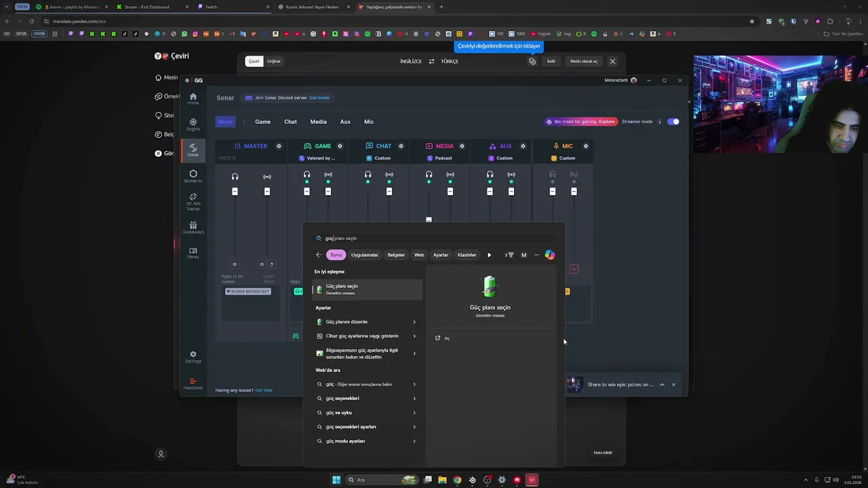Open GG Settings gear in sidebar
Viewport: 868px width, 488px height.
point(193,357)
